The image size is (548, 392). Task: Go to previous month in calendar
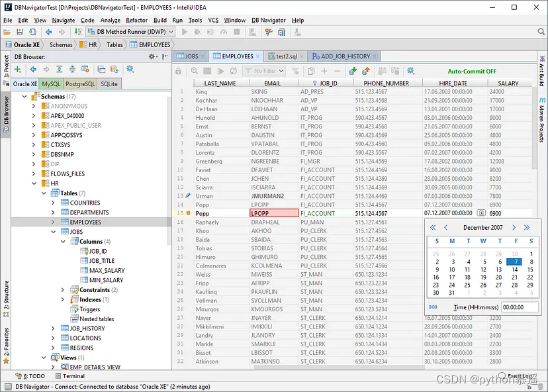pos(445,228)
